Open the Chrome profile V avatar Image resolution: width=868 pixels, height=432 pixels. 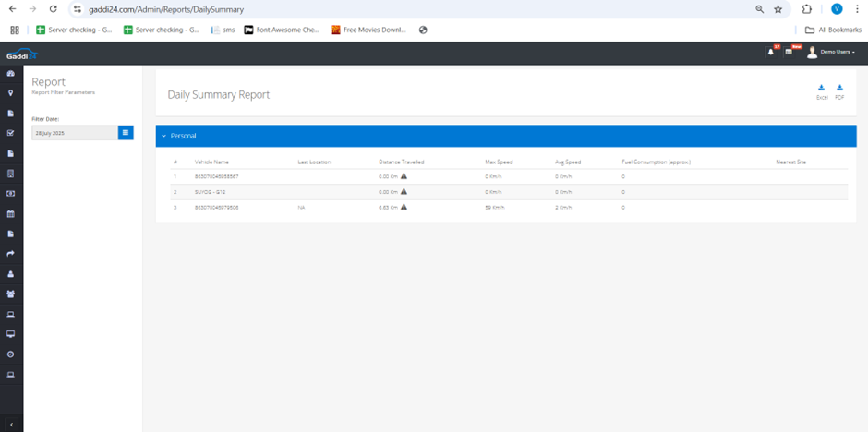(x=837, y=9)
